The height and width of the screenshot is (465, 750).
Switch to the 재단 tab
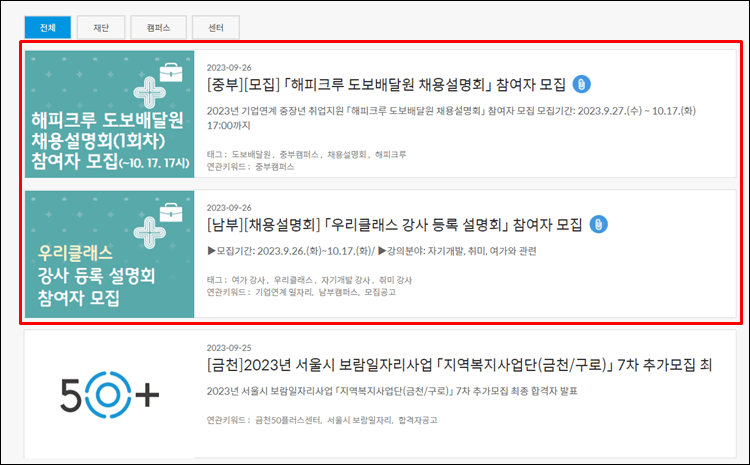pos(101,28)
